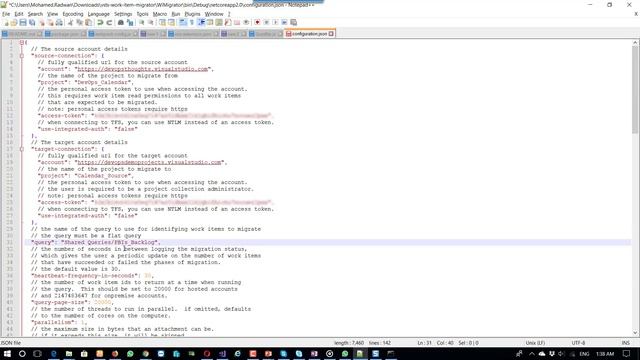Image resolution: width=640 pixels, height=360 pixels.
Task: Close the configuration.json tab
Action: click(331, 34)
